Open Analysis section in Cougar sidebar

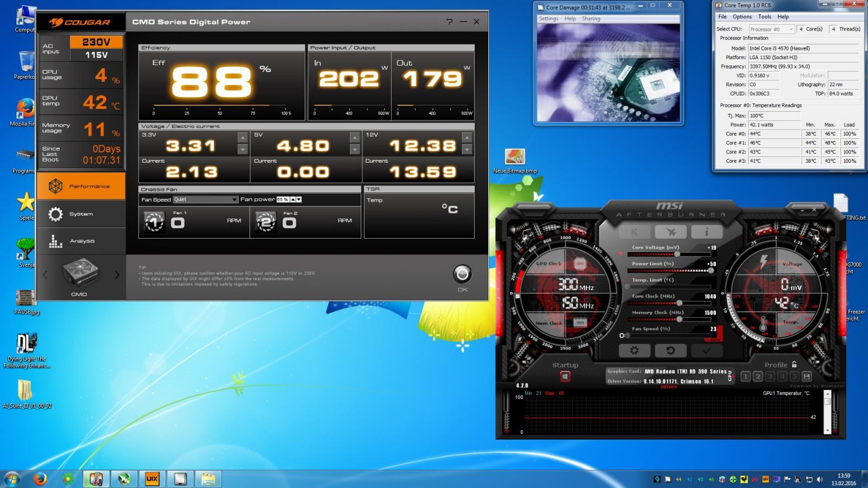tap(81, 241)
